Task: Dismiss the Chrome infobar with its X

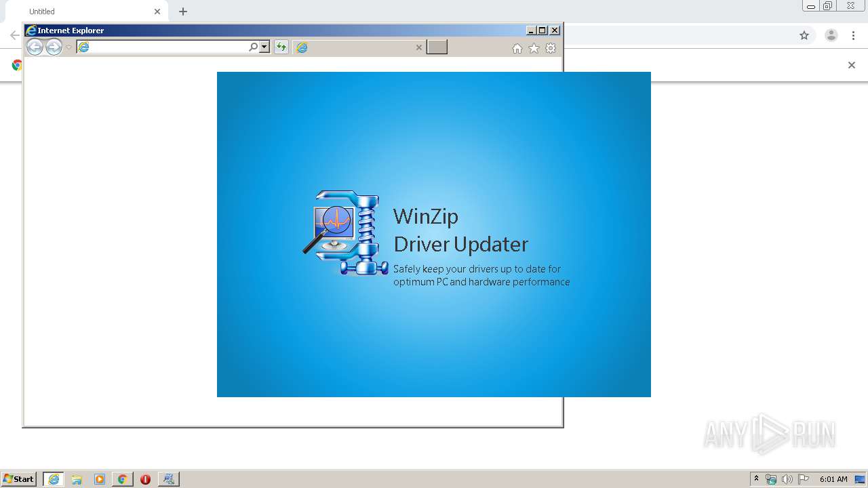Action: [x=852, y=65]
